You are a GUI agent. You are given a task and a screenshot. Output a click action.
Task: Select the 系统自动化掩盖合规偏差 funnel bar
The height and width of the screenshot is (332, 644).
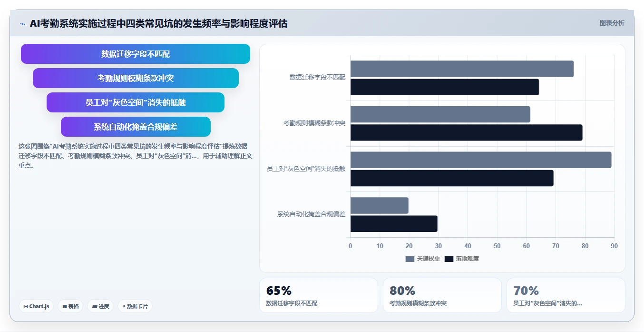tap(136, 127)
